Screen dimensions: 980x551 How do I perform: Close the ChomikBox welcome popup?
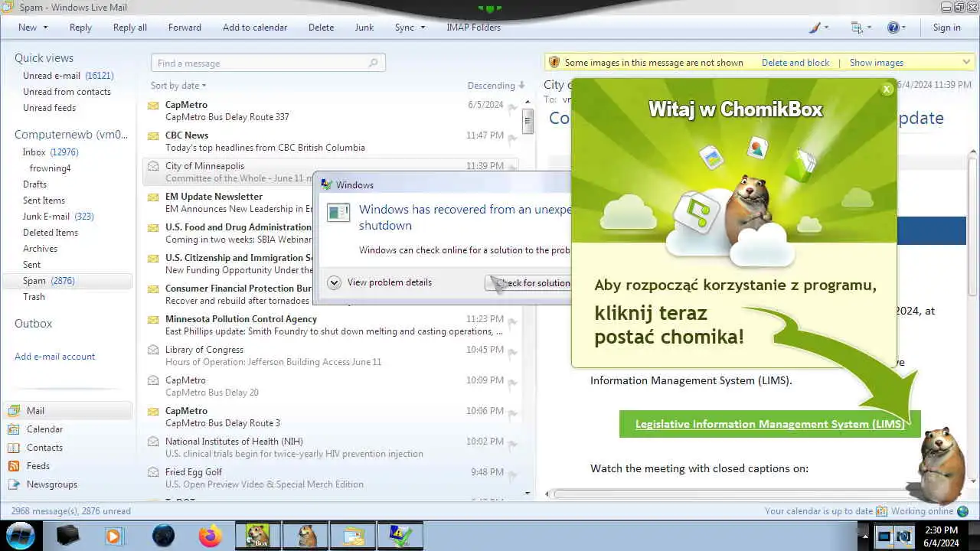click(887, 90)
